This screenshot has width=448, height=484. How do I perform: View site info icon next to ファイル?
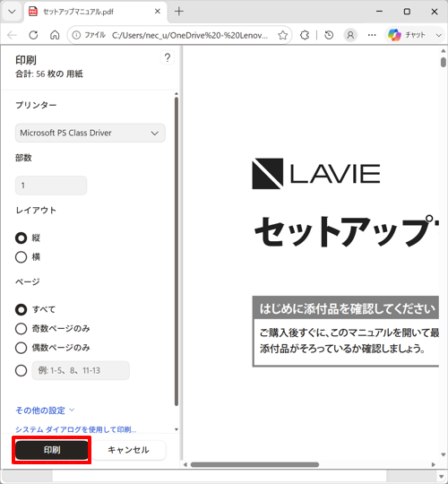76,35
